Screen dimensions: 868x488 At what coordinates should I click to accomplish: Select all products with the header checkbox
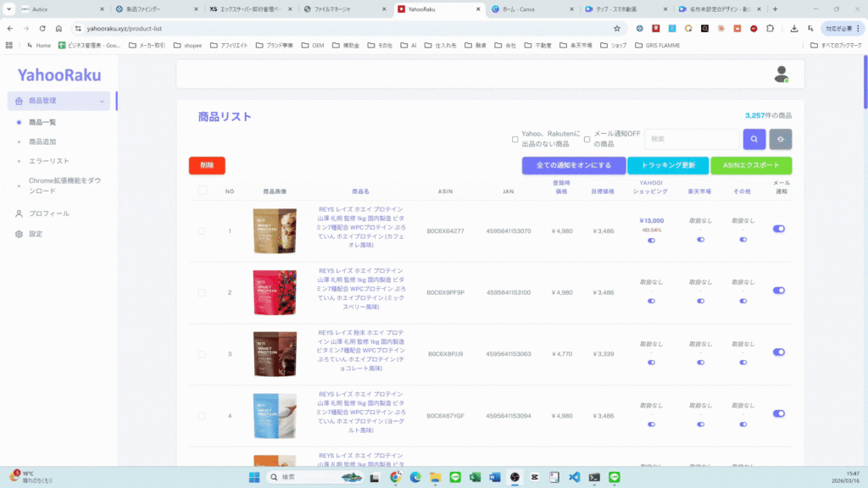pos(202,191)
